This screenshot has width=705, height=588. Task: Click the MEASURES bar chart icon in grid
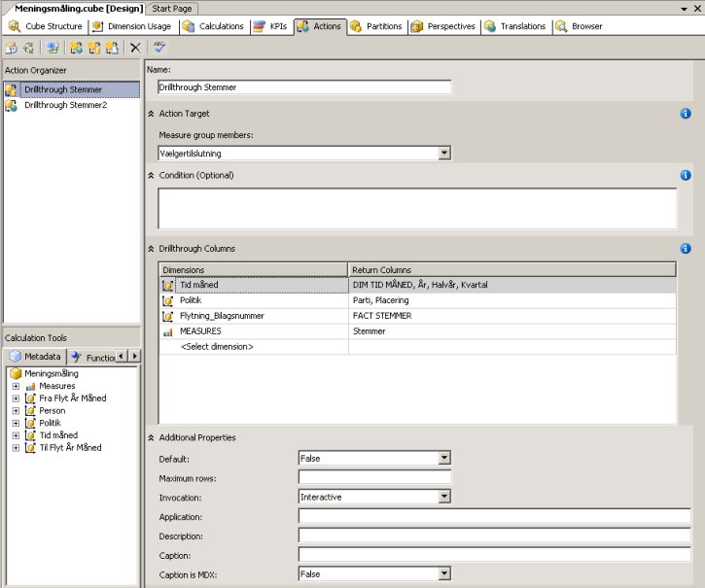167,331
